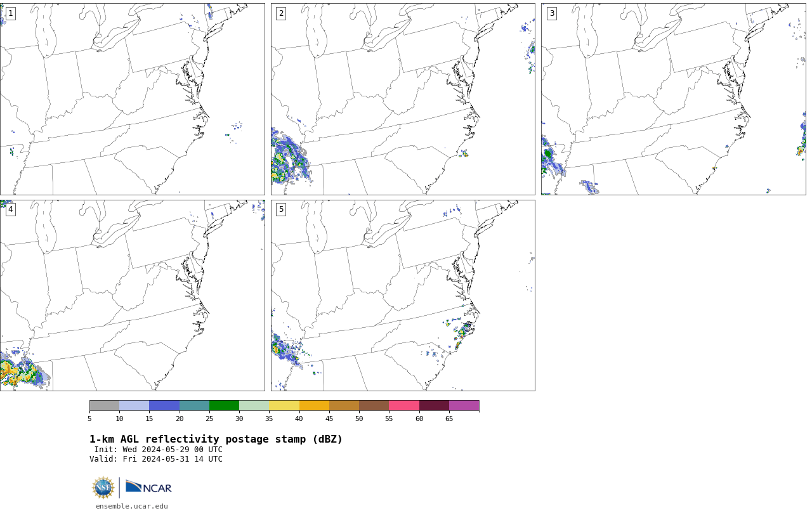The width and height of the screenshot is (812, 513).
Task: Select the tan 45-50 dBZ swatch
Action: (344, 406)
